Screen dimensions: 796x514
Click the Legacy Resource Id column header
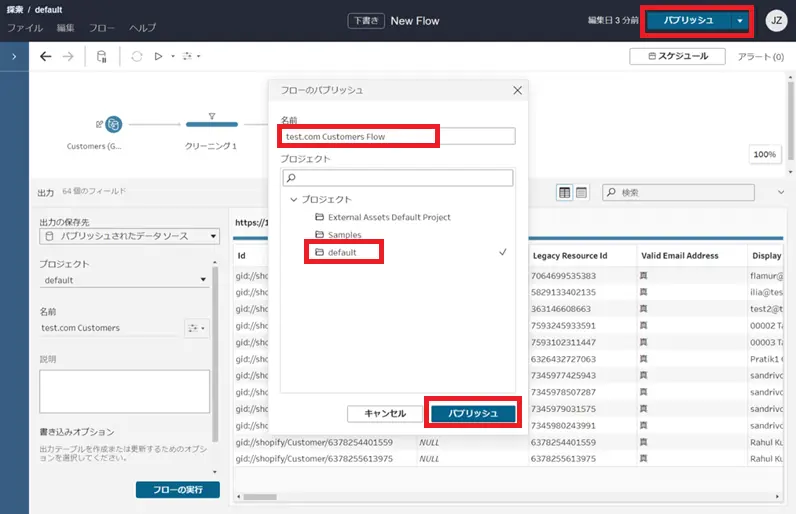(x=570, y=256)
